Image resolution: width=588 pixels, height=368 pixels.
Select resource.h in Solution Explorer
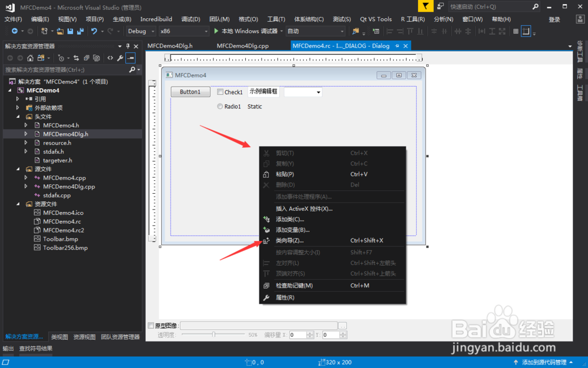[x=57, y=143]
